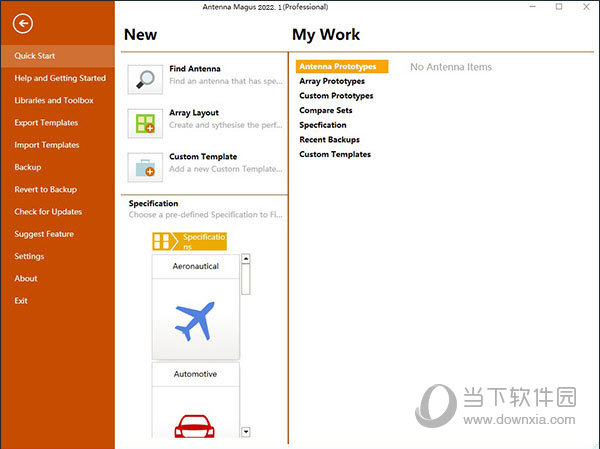Click the Custom Template briefcase icon
This screenshot has width=600, height=449.
point(145,167)
